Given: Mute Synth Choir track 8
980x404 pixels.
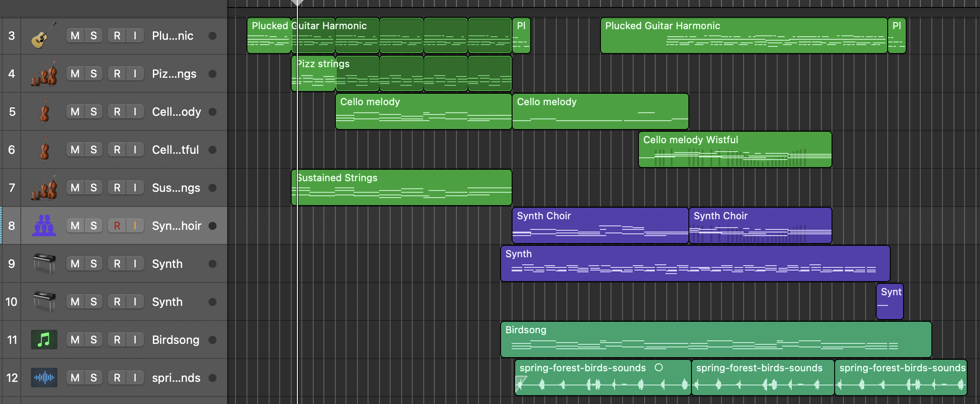Looking at the screenshot, I should [75, 225].
